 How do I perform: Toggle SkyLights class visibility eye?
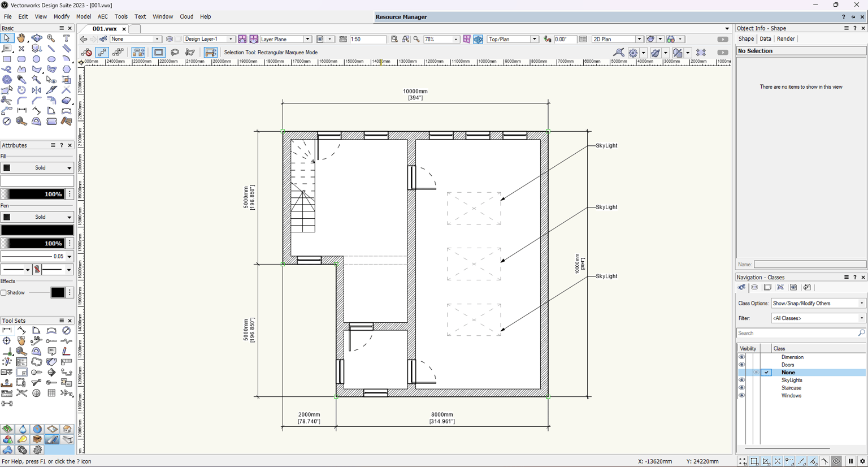741,380
